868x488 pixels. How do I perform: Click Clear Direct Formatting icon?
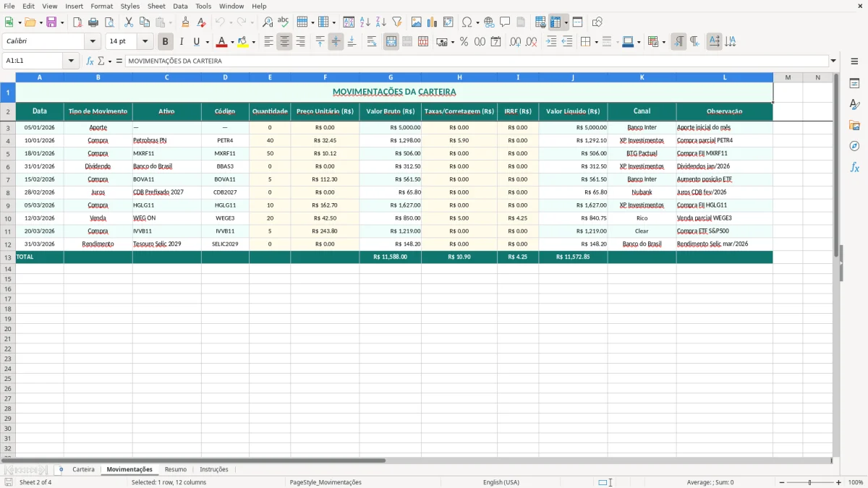(202, 22)
